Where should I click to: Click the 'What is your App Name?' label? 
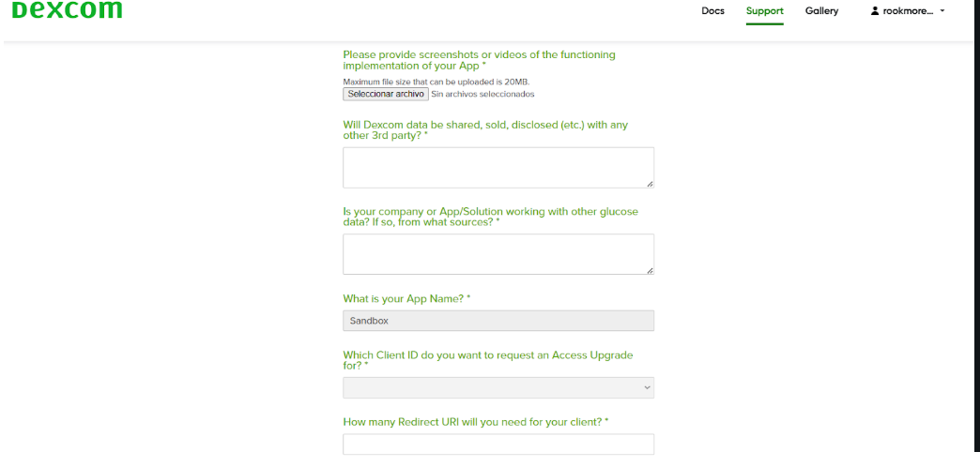(406, 299)
